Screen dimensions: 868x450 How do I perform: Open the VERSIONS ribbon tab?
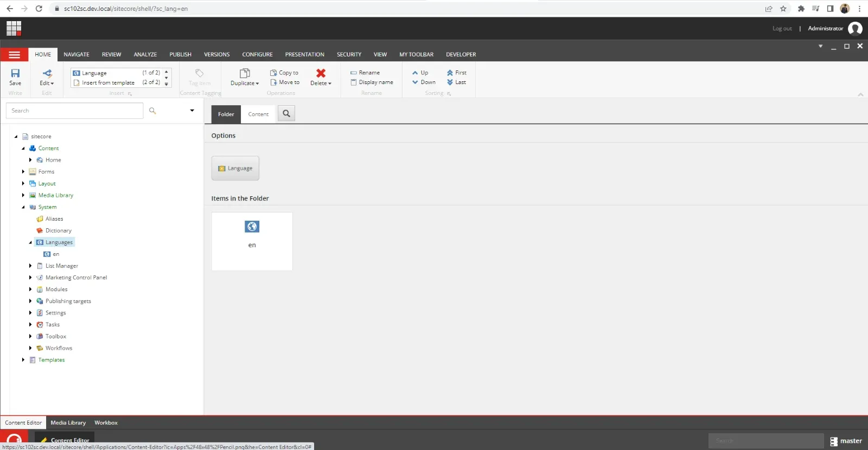[216, 55]
